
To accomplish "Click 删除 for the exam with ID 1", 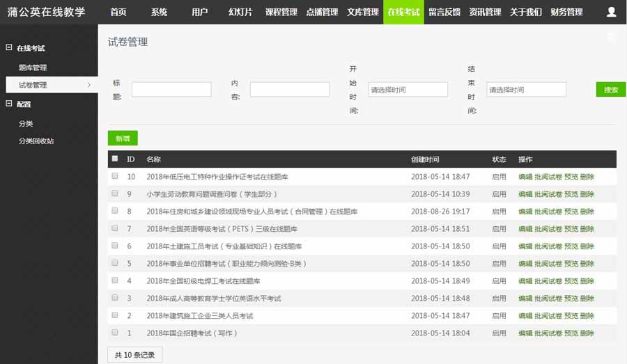I will [x=587, y=333].
